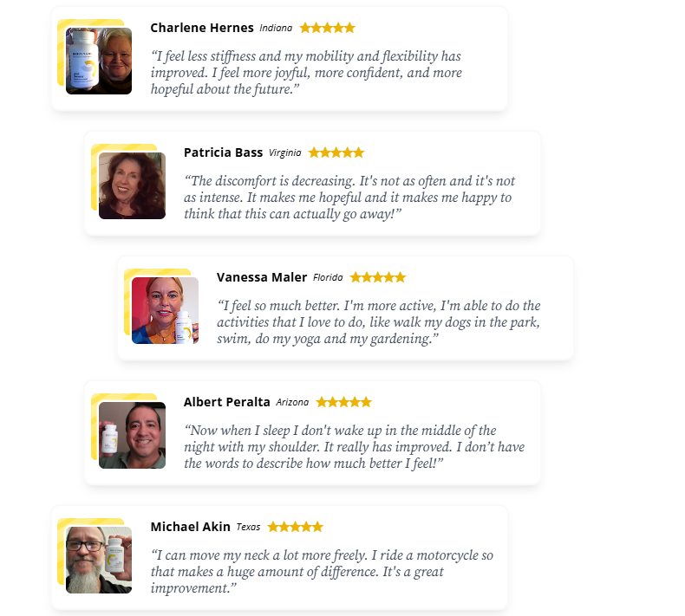Select the name Charlene Hernes
This screenshot has height=616, width=685.
click(202, 28)
